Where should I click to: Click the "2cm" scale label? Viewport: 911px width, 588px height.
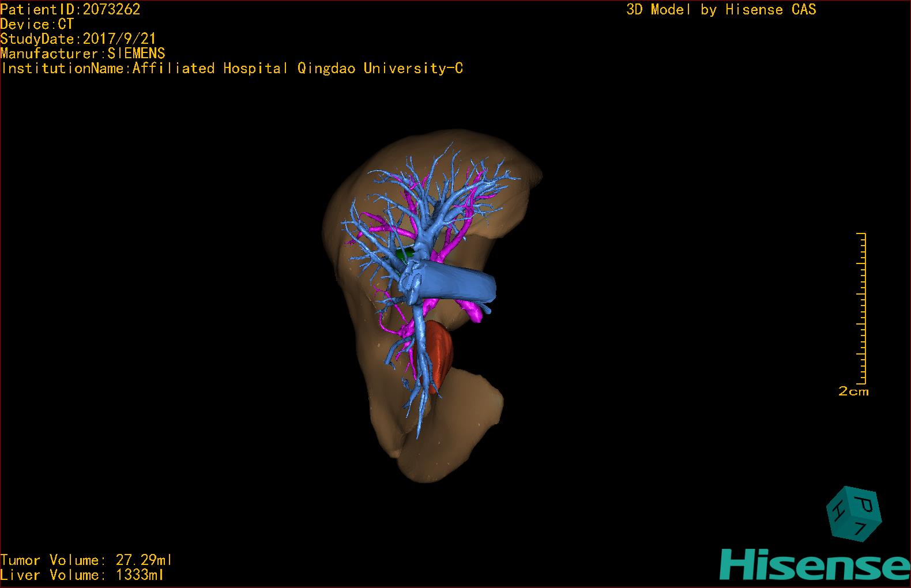click(x=853, y=391)
